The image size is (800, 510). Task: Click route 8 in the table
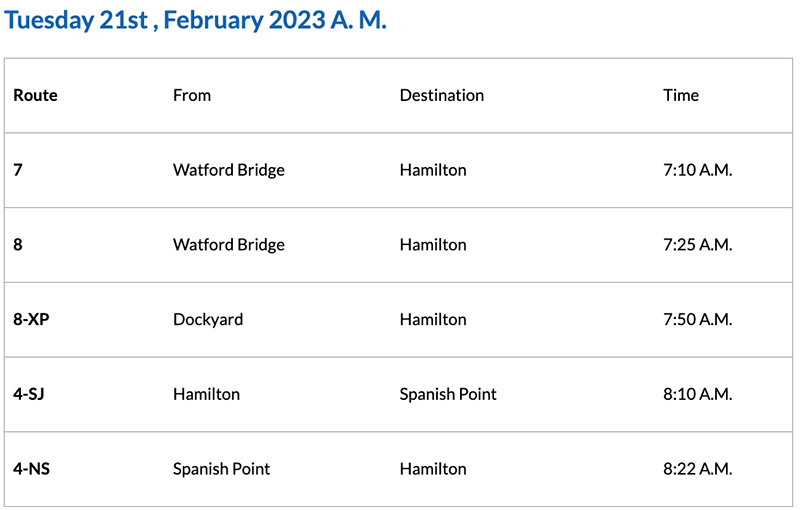[18, 245]
